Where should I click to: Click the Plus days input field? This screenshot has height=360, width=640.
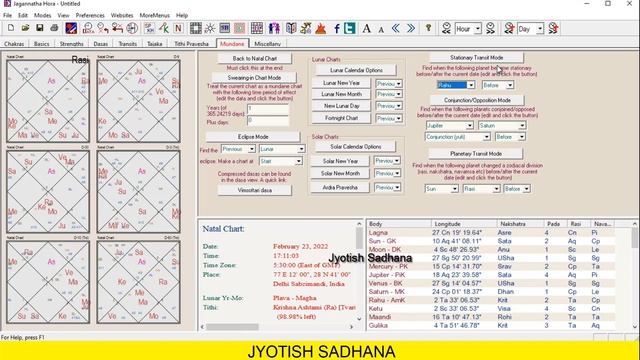[x=268, y=120]
